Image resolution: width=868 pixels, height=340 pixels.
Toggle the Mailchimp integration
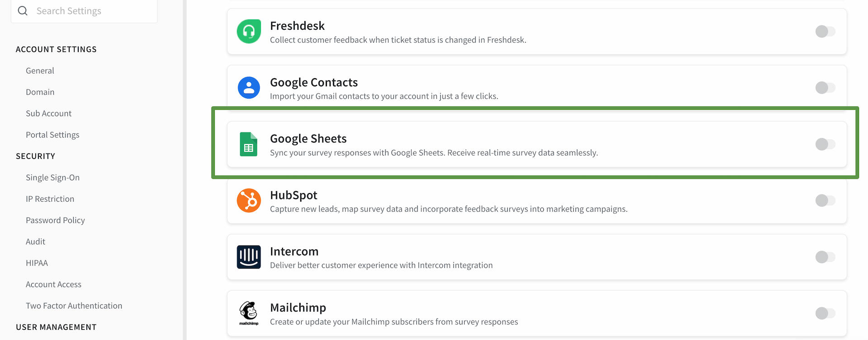825,313
